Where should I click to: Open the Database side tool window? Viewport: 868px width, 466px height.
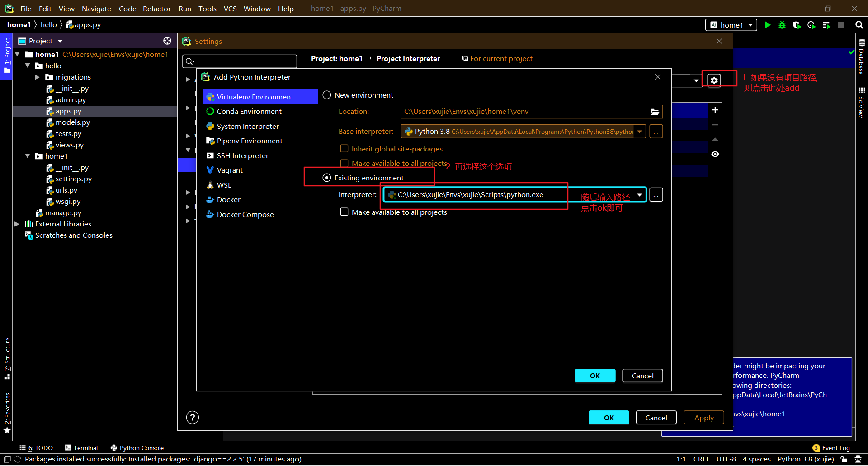[862, 56]
